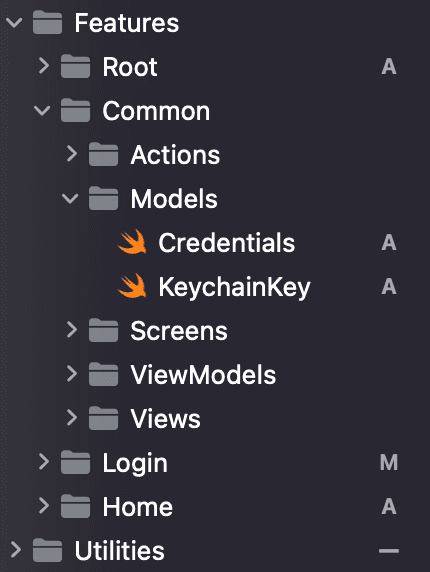Screen dimensions: 430x572
Task: Expand the Actions folder chevron
Action: (72, 154)
